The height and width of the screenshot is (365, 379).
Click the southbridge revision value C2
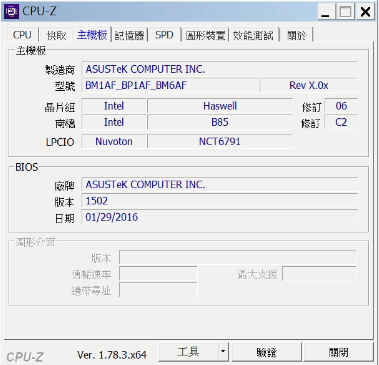(341, 122)
